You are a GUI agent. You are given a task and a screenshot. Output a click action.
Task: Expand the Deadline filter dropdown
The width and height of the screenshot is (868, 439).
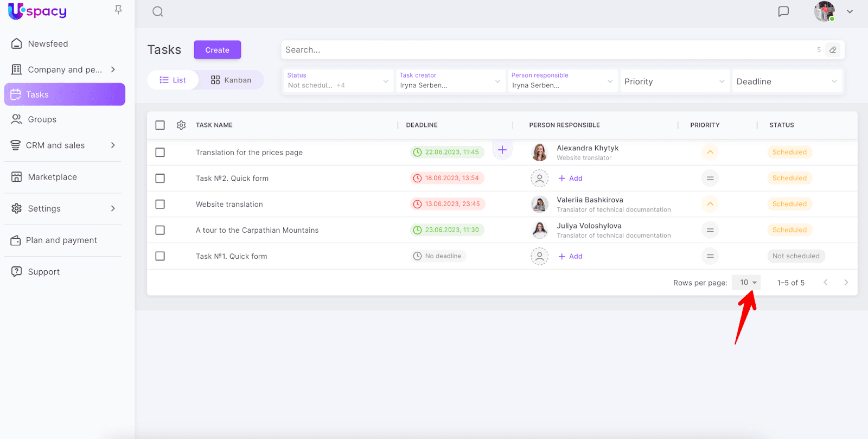click(x=786, y=81)
